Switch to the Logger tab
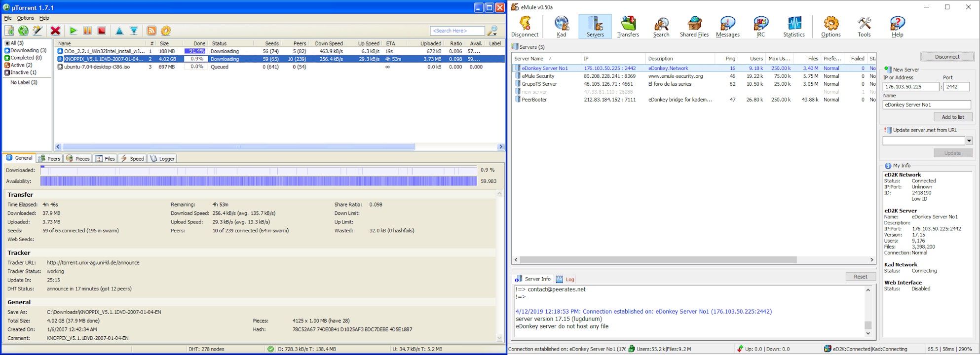This screenshot has height=355, width=980. [x=162, y=159]
